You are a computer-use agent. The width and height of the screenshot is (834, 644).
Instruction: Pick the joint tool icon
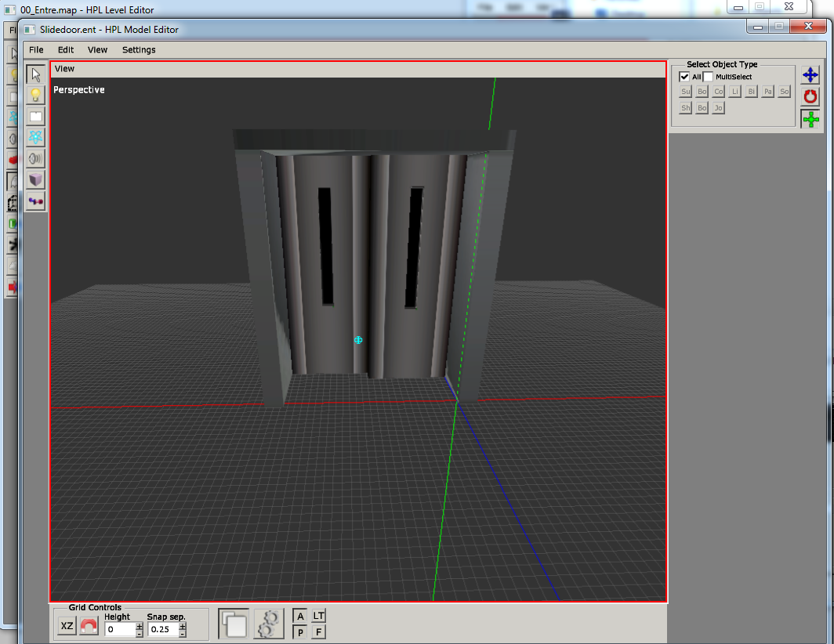[x=35, y=201]
